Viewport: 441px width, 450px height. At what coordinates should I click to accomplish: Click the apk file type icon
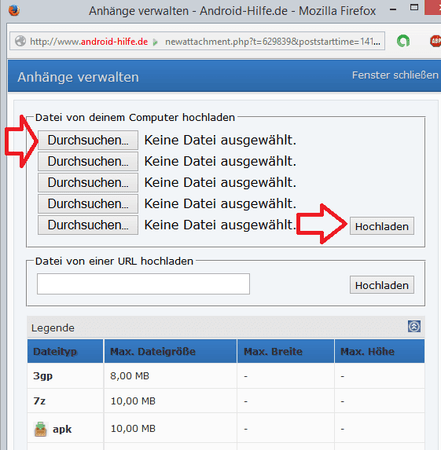(41, 429)
